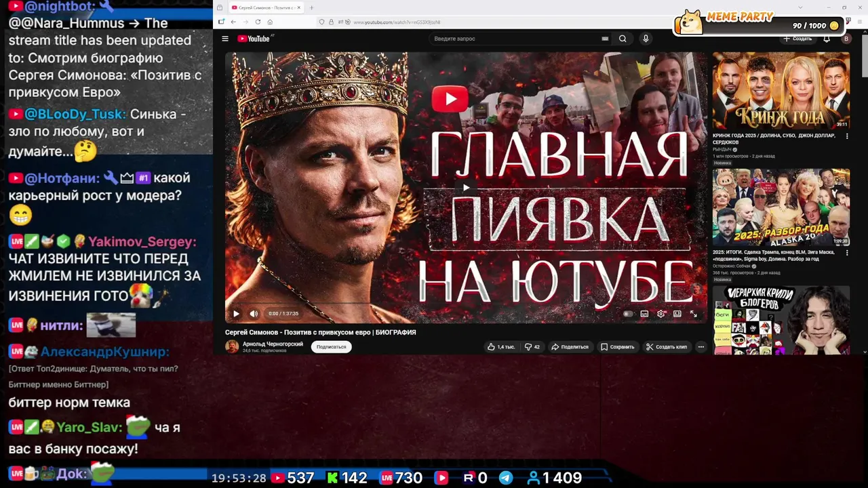This screenshot has width=868, height=488.
Task: Open the YouTube notifications bell
Action: (827, 39)
